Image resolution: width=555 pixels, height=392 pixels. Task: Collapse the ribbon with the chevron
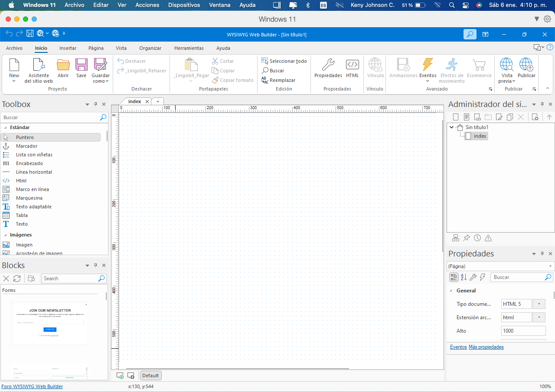(x=548, y=88)
